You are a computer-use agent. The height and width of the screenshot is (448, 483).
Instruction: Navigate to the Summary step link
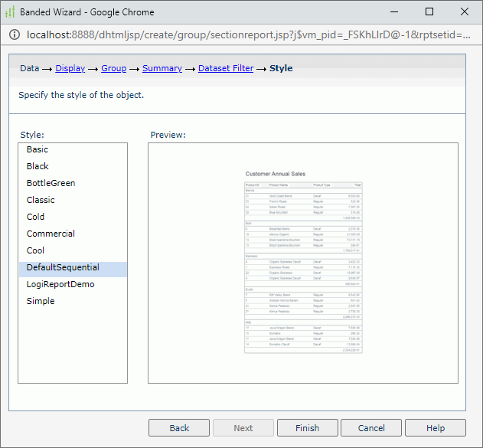[162, 68]
